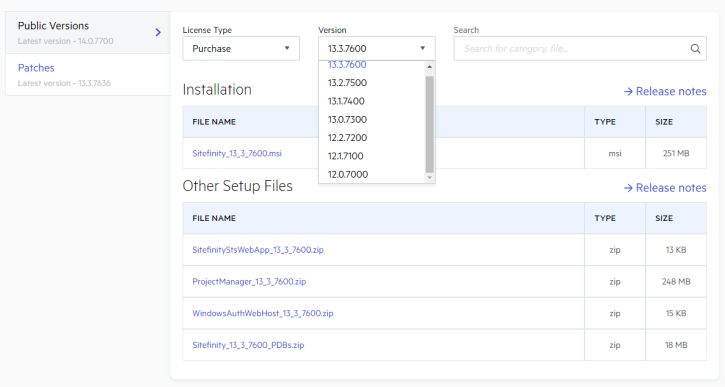725x387 pixels.
Task: Download ProjectManager_13_3_7600.zip
Action: click(249, 282)
